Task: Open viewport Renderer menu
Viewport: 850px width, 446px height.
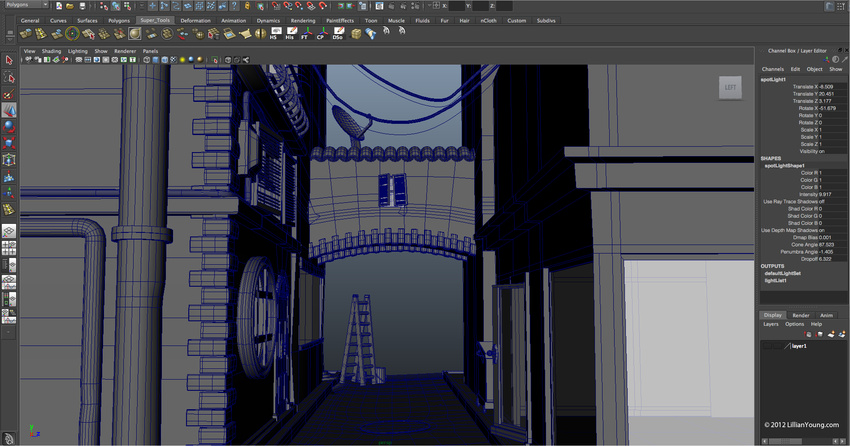Action: coord(125,51)
